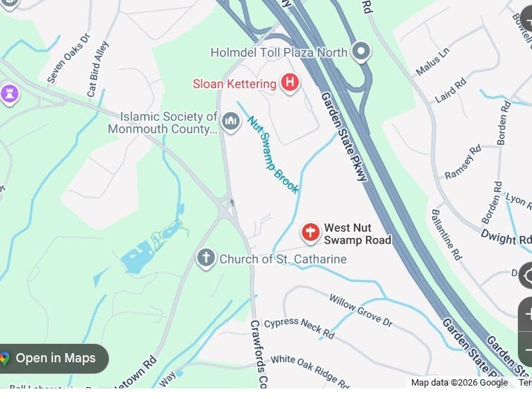Click the purple castle landmark marker
The image size is (532, 399).
[x=9, y=94]
